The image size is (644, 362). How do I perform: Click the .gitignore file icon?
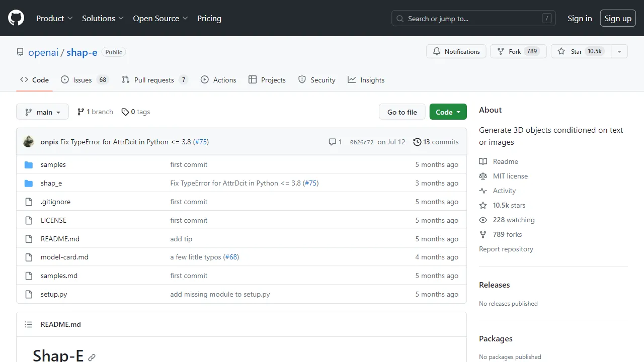tap(29, 202)
